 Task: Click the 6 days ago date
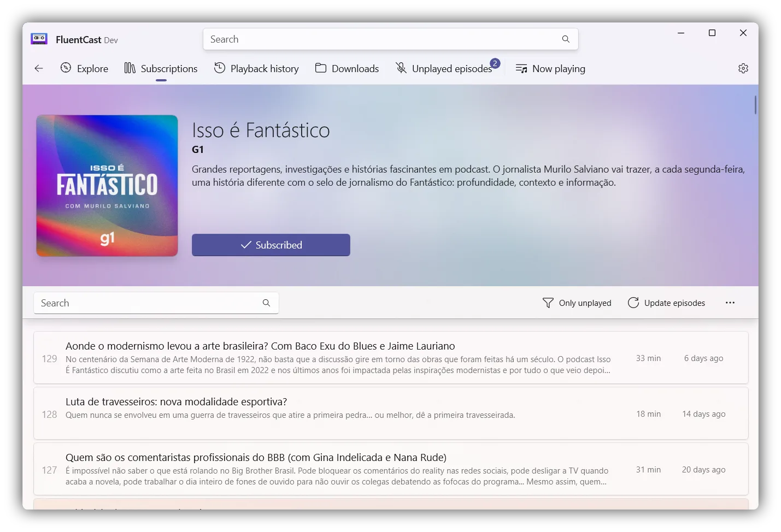click(704, 358)
